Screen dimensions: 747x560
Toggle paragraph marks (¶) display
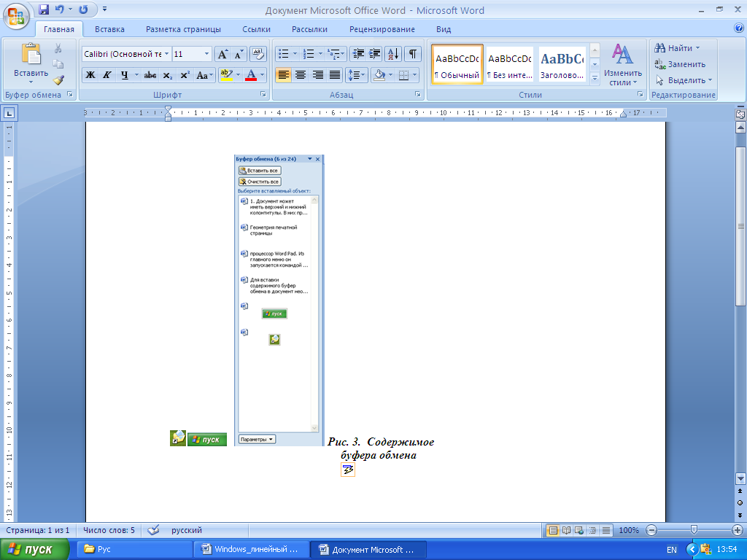tap(413, 54)
